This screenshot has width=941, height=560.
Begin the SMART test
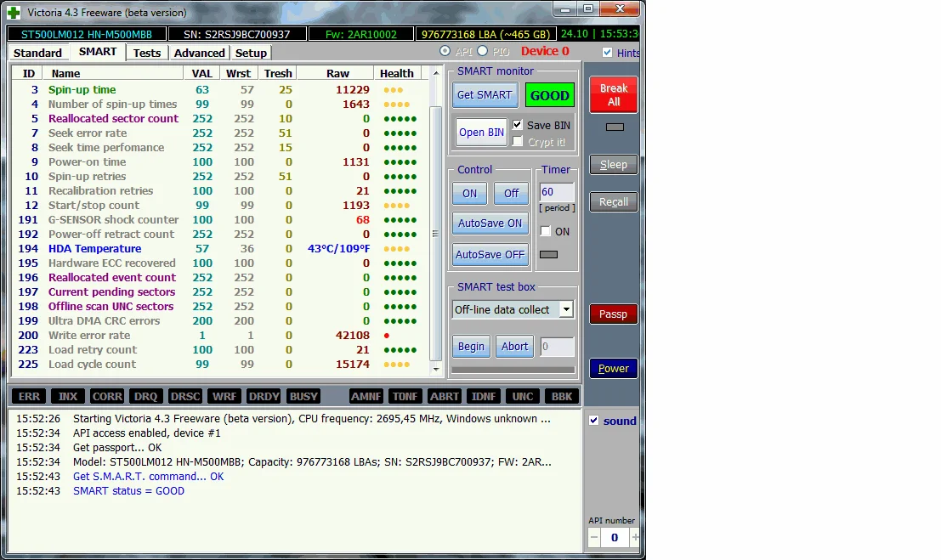pos(471,347)
